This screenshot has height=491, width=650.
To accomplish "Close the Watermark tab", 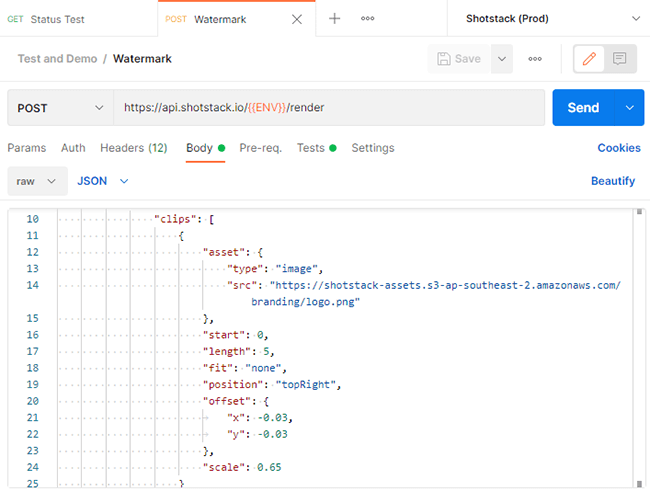I will point(297,18).
